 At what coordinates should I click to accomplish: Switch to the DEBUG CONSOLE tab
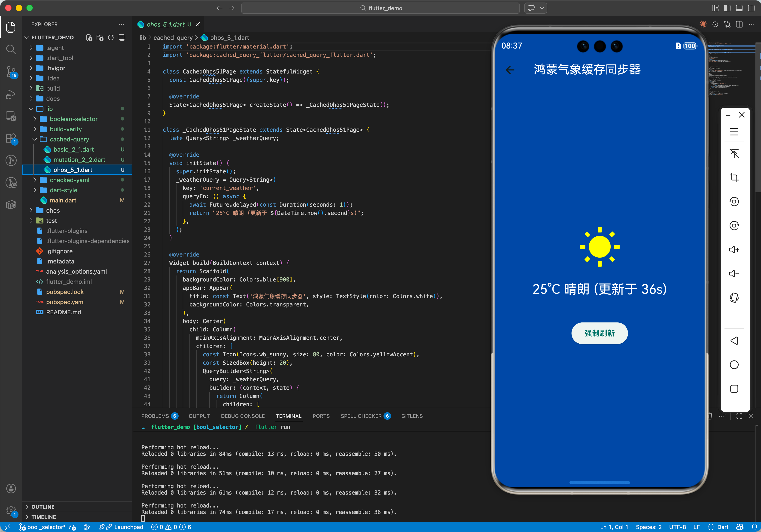[x=243, y=416]
